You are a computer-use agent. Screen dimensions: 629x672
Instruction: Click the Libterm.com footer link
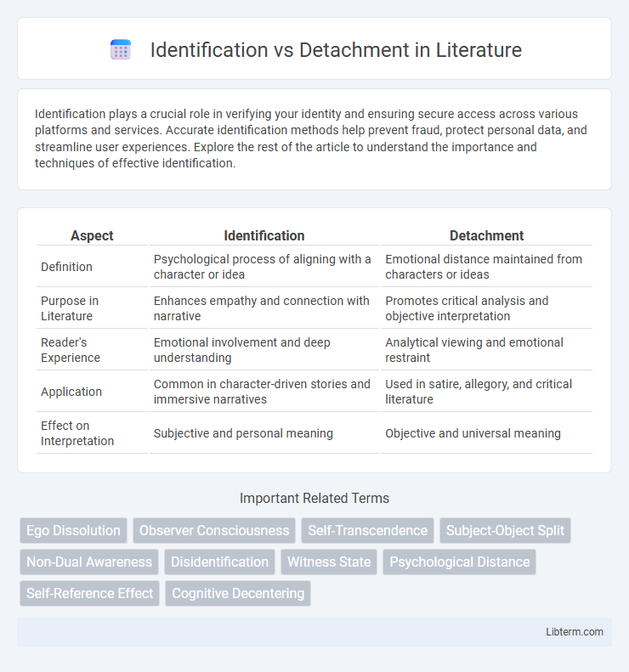pos(574,632)
